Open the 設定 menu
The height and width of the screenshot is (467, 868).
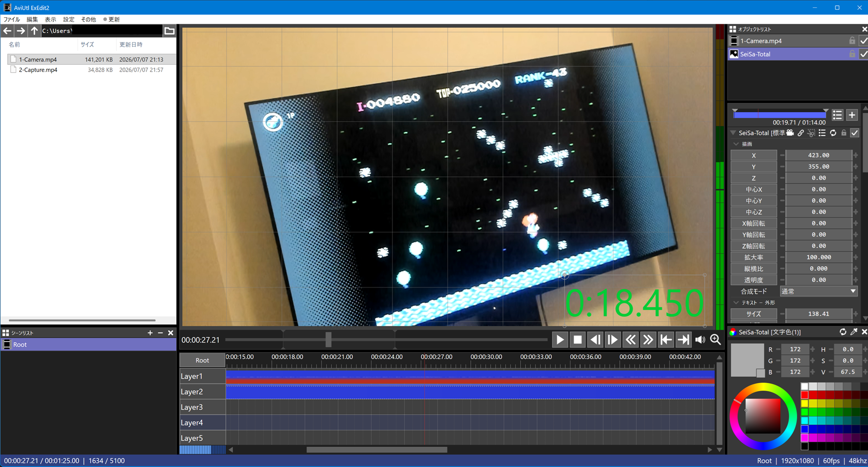pos(69,19)
